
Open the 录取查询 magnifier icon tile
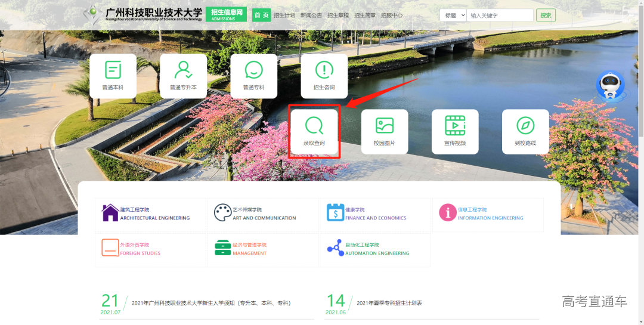pos(314,132)
